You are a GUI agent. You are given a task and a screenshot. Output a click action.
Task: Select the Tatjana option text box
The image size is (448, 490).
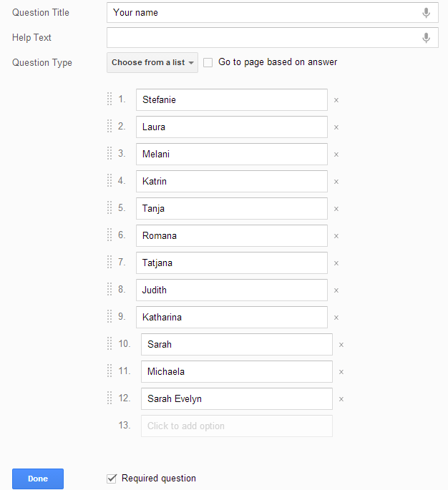click(231, 263)
